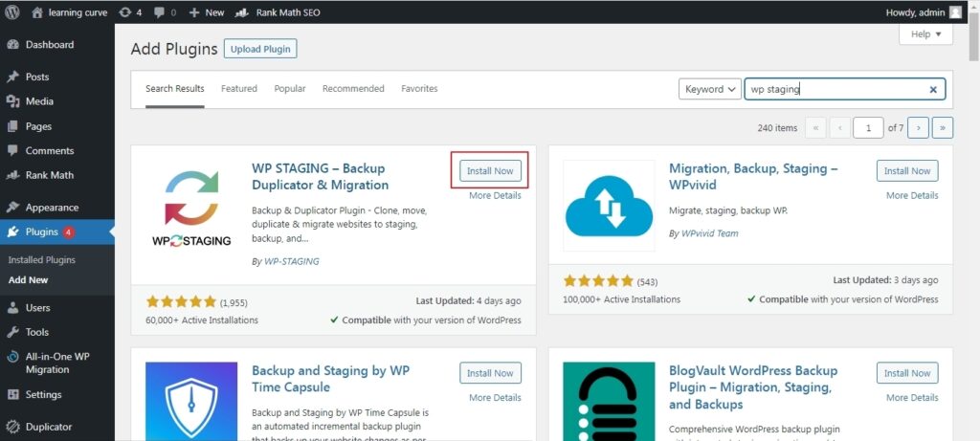The height and width of the screenshot is (441, 980).
Task: Click the WordPress logo in admin bar
Action: pos(11,11)
